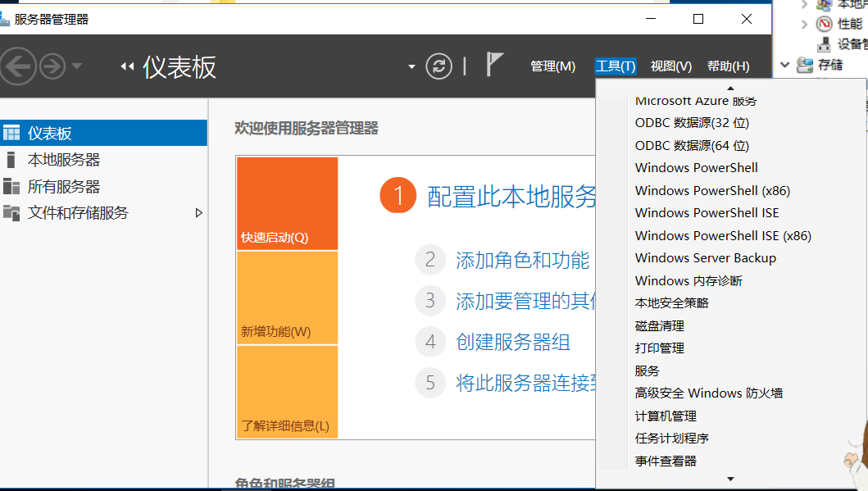
Task: Minimize the 服务器管理器 window
Action: [651, 19]
